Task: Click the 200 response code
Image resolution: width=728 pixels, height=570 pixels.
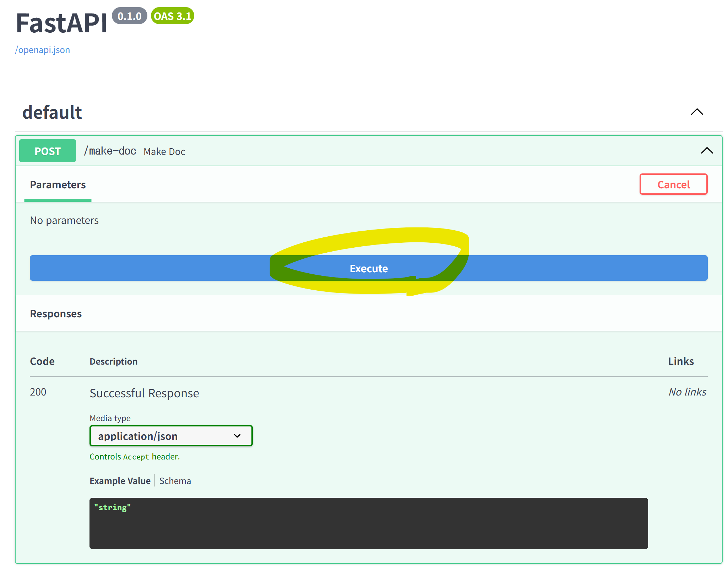Action: pyautogui.click(x=38, y=392)
